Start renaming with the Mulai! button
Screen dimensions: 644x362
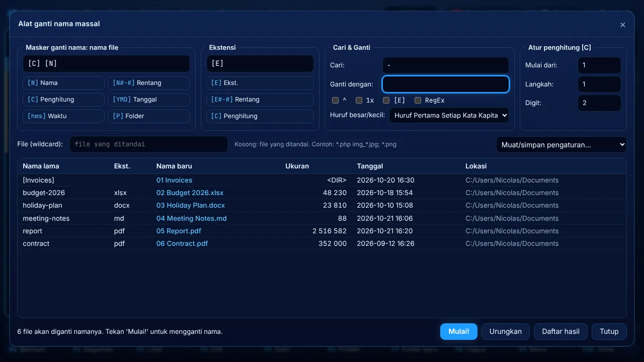tap(459, 332)
